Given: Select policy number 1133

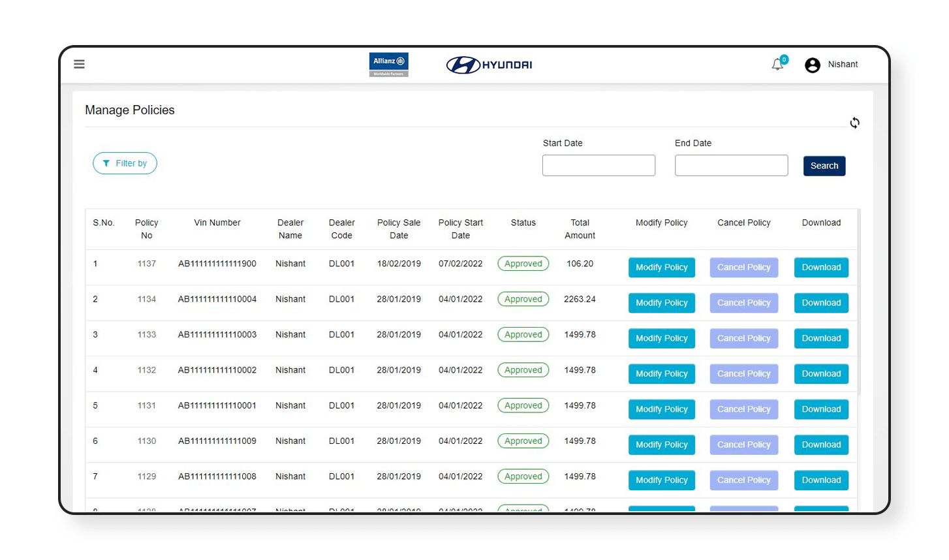Looking at the screenshot, I should click(147, 334).
